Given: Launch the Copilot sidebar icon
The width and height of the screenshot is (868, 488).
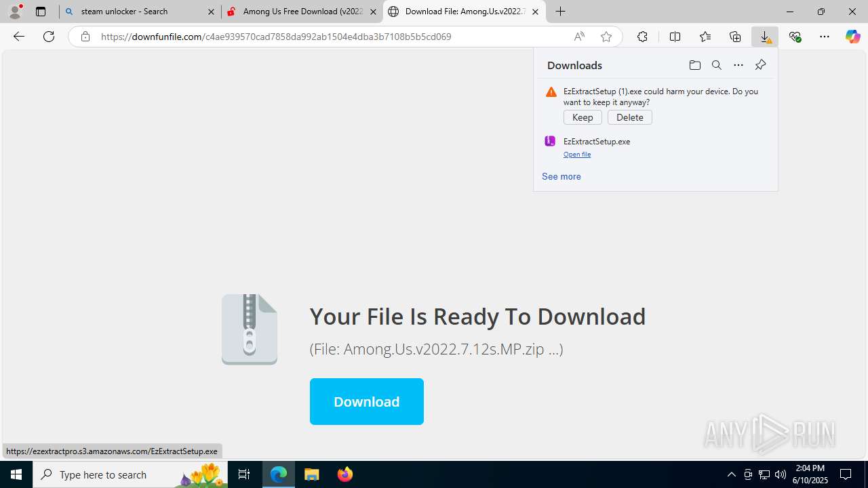Looking at the screenshot, I should pyautogui.click(x=852, y=37).
